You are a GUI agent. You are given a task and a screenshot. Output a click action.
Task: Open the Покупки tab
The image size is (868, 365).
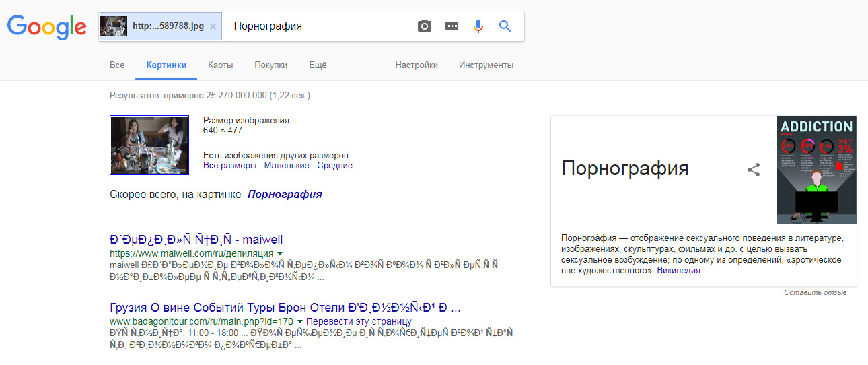pos(270,65)
